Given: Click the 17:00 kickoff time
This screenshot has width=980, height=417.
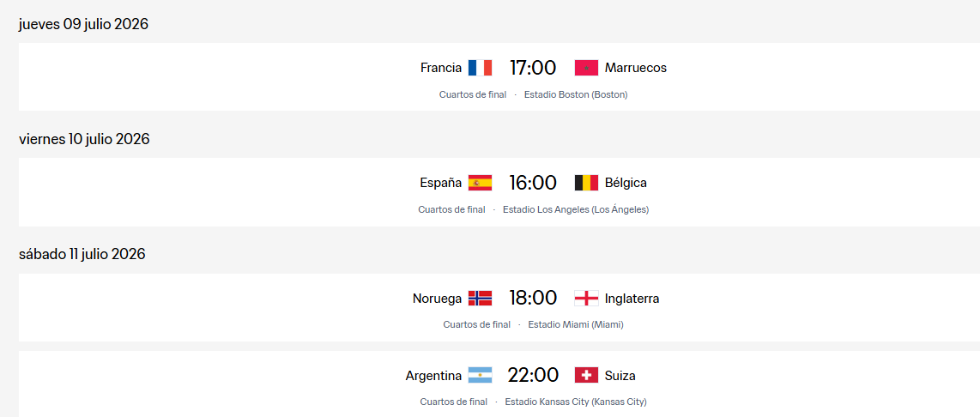Looking at the screenshot, I should tap(533, 68).
